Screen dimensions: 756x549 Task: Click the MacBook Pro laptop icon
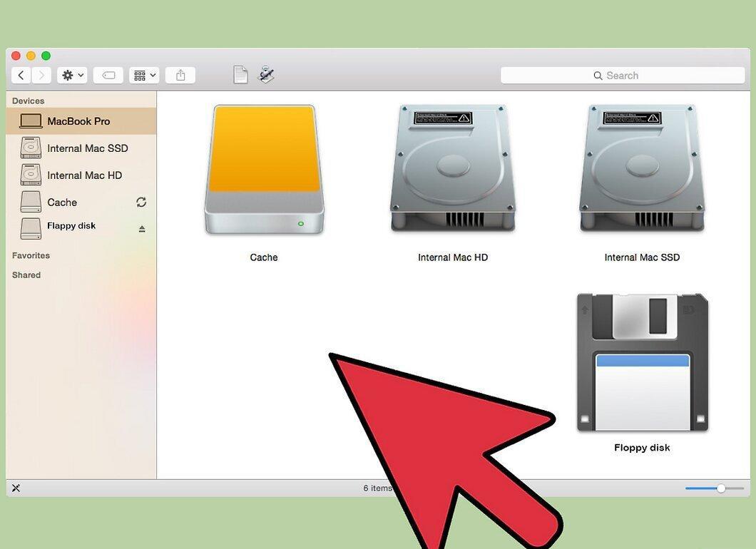coord(31,121)
